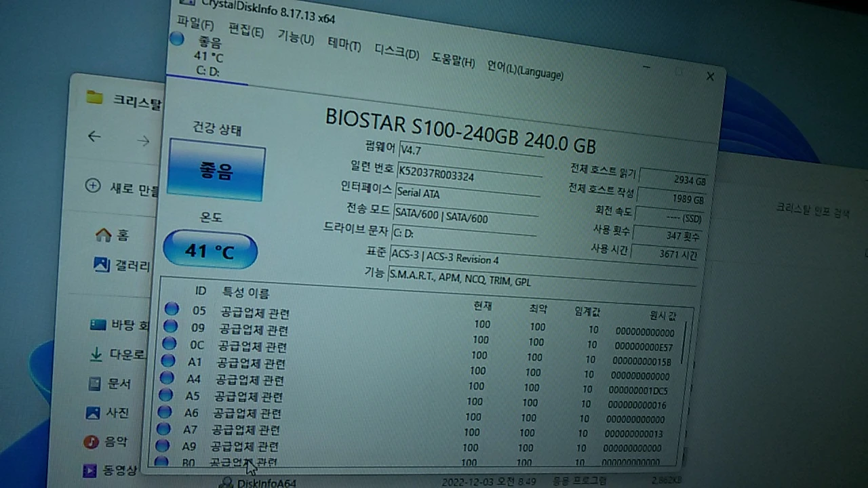Click the interface field showing Serial ATA
Screen dimensions: 868x488
467,196
